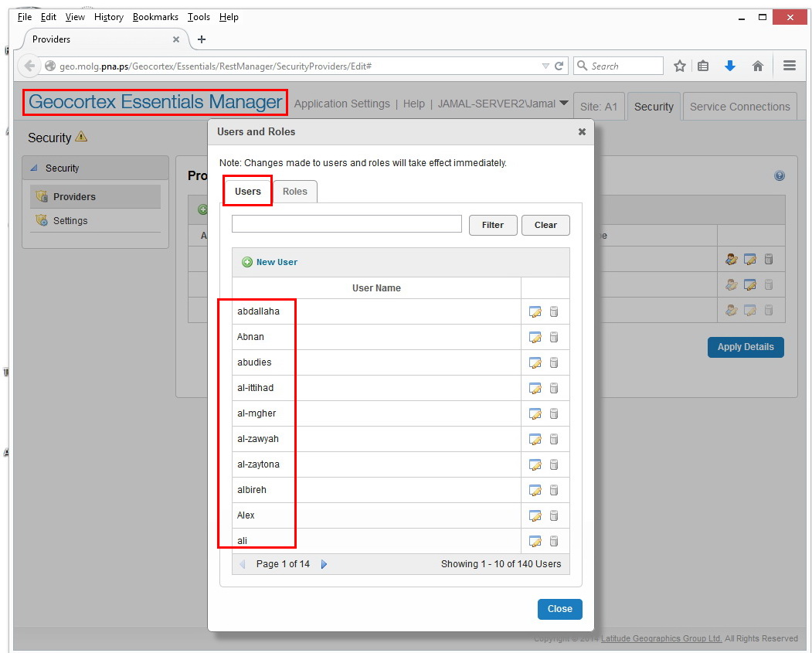Delete the abdallaha user
The height and width of the screenshot is (653, 812).
tap(554, 311)
